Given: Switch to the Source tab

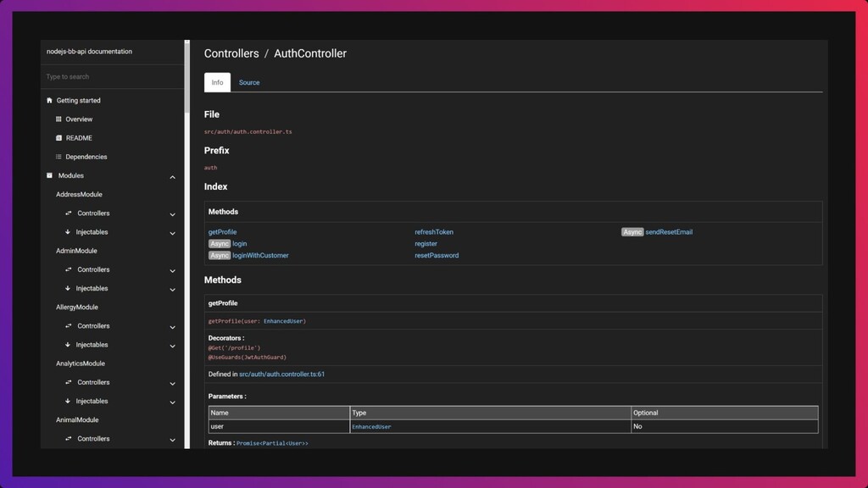Looking at the screenshot, I should 249,82.
